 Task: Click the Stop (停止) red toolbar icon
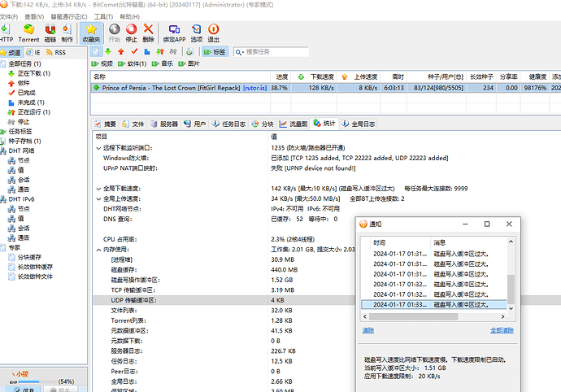click(131, 33)
